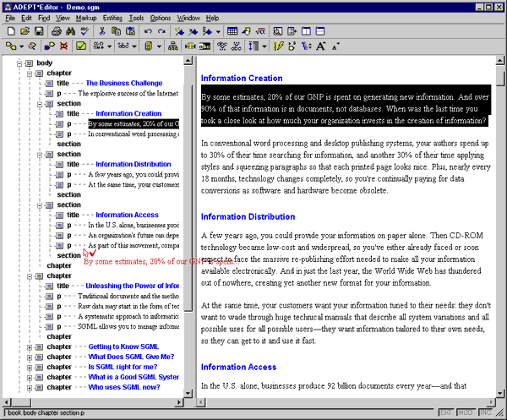Image resolution: width=507 pixels, height=420 pixels.
Task: Click the hierarchy tree structure toolbar icon
Action: (x=173, y=46)
